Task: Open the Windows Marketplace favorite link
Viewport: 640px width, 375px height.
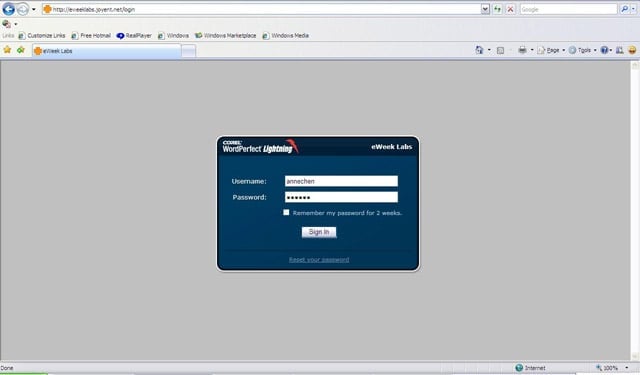Action: 226,36
